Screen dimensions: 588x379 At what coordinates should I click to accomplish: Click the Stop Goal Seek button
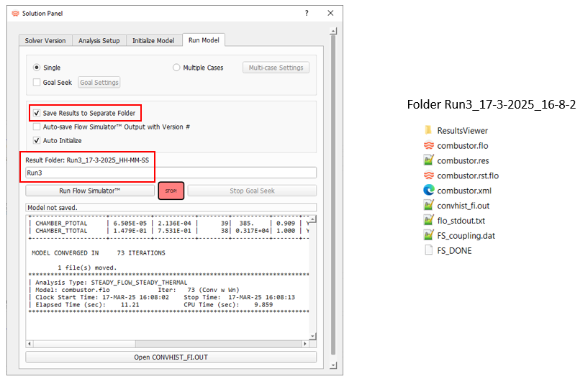[x=252, y=191]
